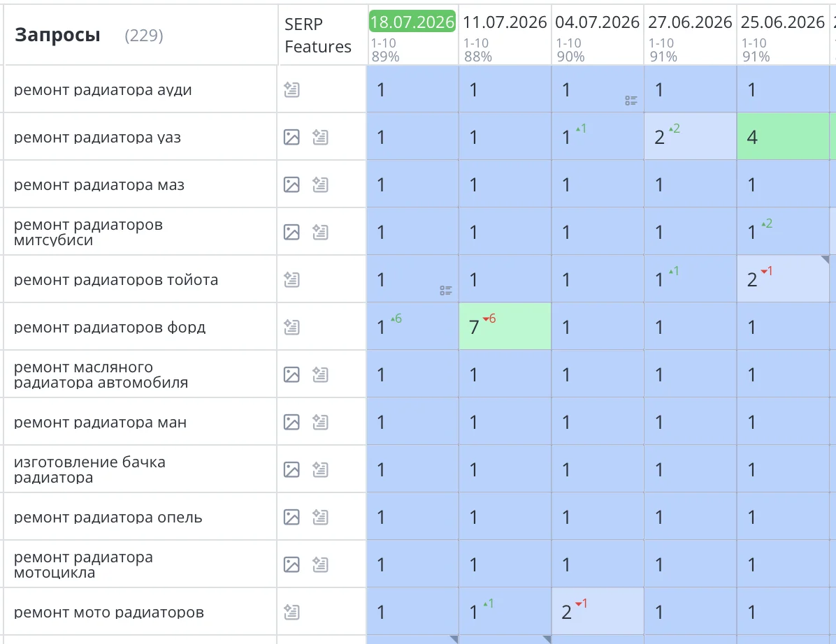Click image icon for ремонт радиатора опель
836x644 pixels.
(x=291, y=517)
